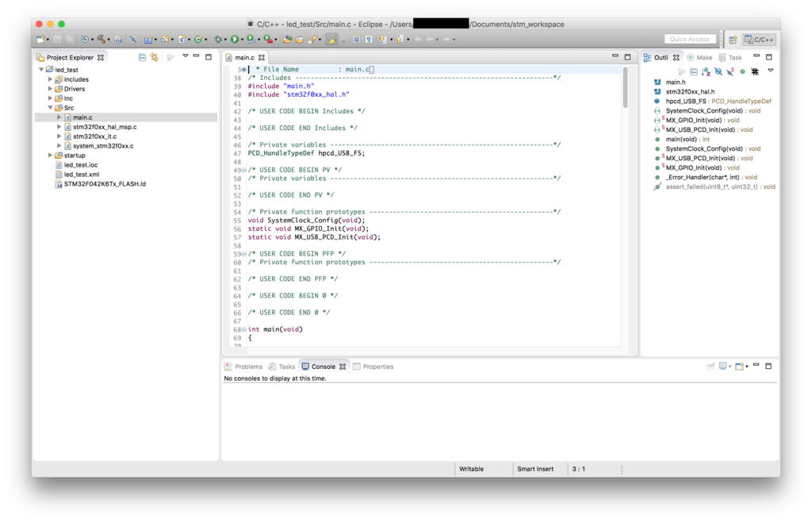This screenshot has width=812, height=522.
Task: Toggle Mark Occurrences highlighter icon
Action: click(331, 40)
